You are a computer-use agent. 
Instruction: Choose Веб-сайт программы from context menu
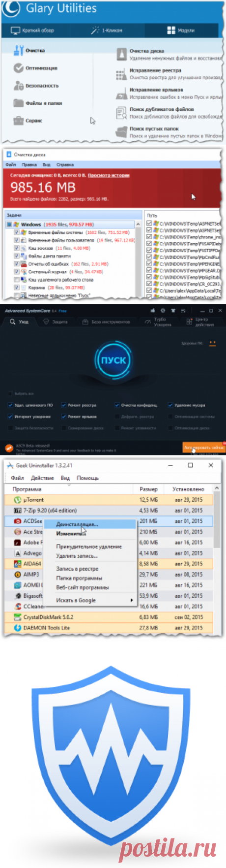[x=89, y=587]
